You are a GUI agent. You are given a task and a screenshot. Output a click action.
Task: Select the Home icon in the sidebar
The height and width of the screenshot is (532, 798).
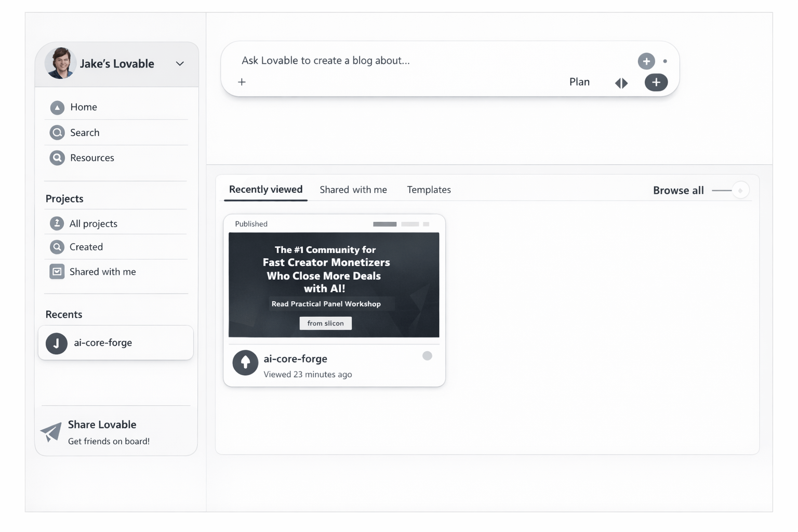click(57, 108)
